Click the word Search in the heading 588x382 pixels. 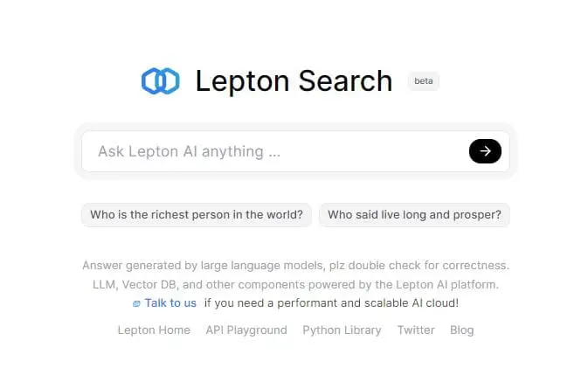[345, 81]
